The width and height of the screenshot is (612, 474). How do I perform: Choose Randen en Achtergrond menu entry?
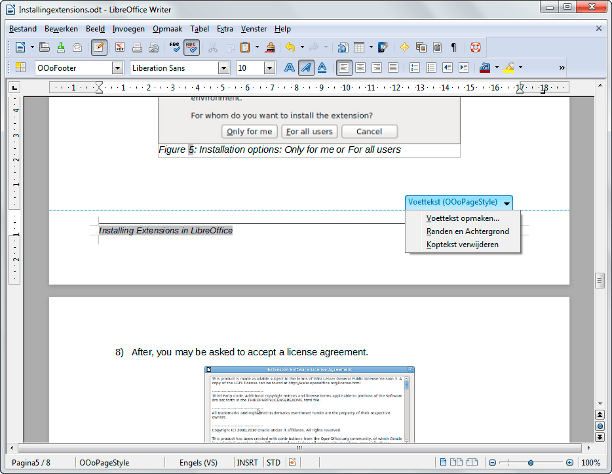(463, 231)
